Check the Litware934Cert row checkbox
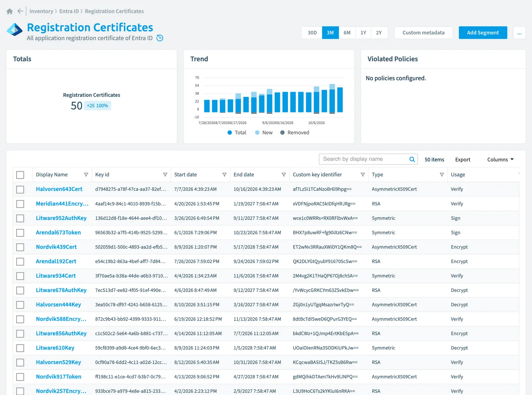 click(x=20, y=276)
